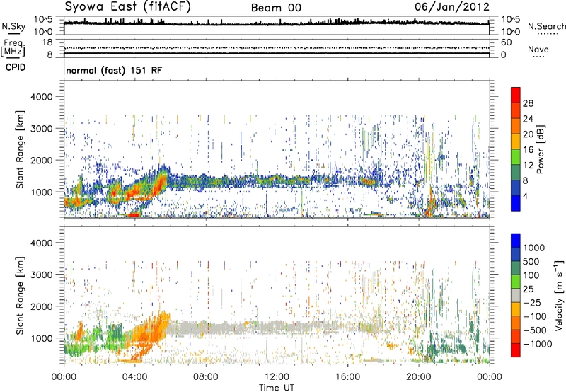Click the gray segment of velocity colorbar
Screen dimensions: 566x392
coord(516,295)
